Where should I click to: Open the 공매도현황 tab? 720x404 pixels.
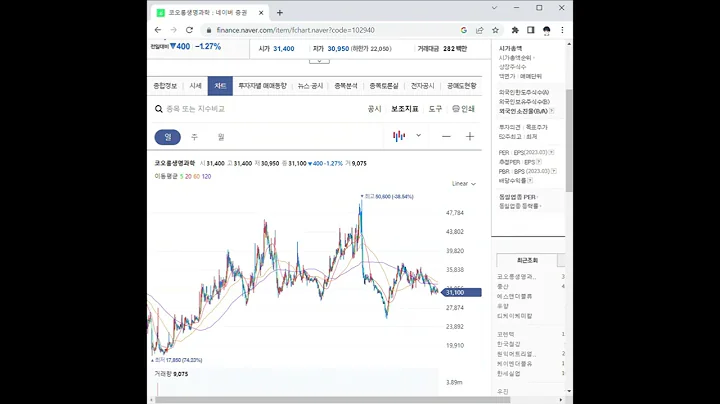point(461,86)
